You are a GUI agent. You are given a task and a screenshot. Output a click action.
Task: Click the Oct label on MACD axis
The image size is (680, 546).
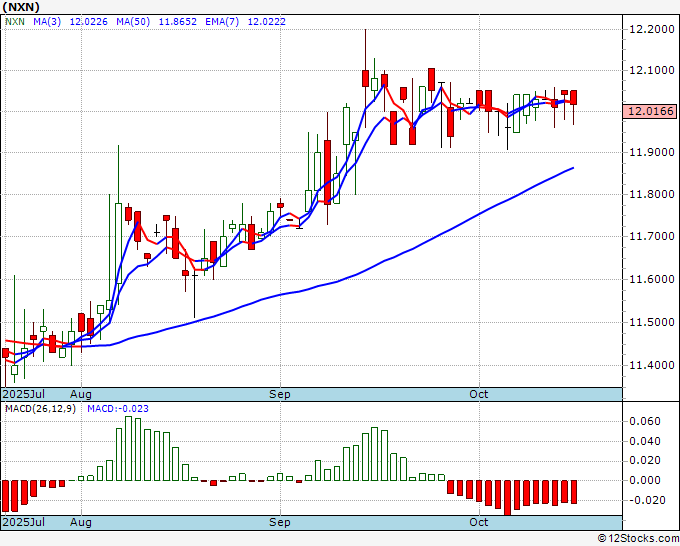click(x=479, y=522)
